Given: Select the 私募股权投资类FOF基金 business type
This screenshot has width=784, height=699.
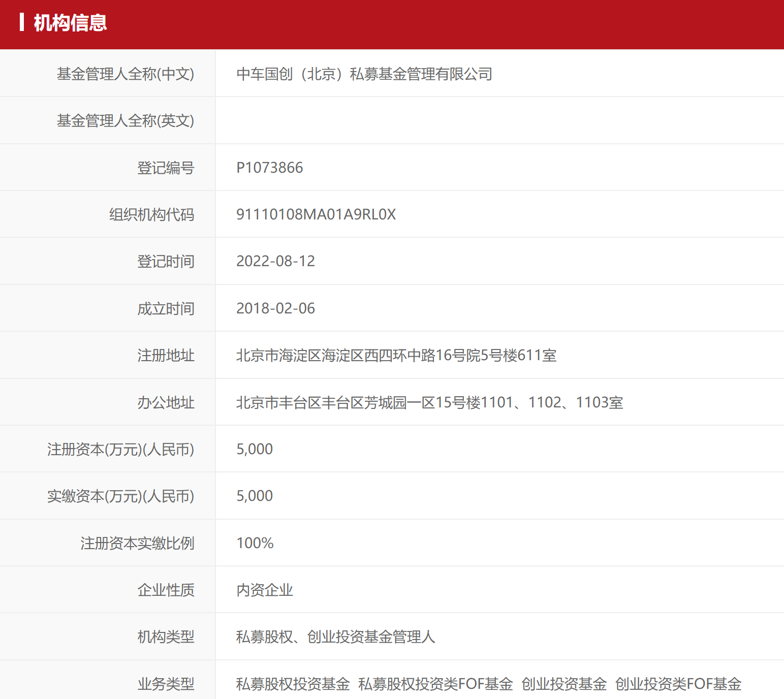Looking at the screenshot, I should tap(435, 684).
